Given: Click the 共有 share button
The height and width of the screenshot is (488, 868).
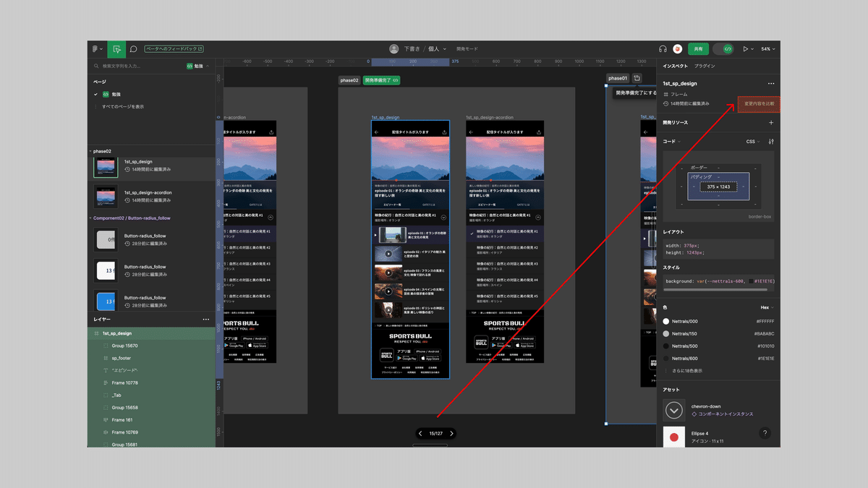Looking at the screenshot, I should click(698, 49).
